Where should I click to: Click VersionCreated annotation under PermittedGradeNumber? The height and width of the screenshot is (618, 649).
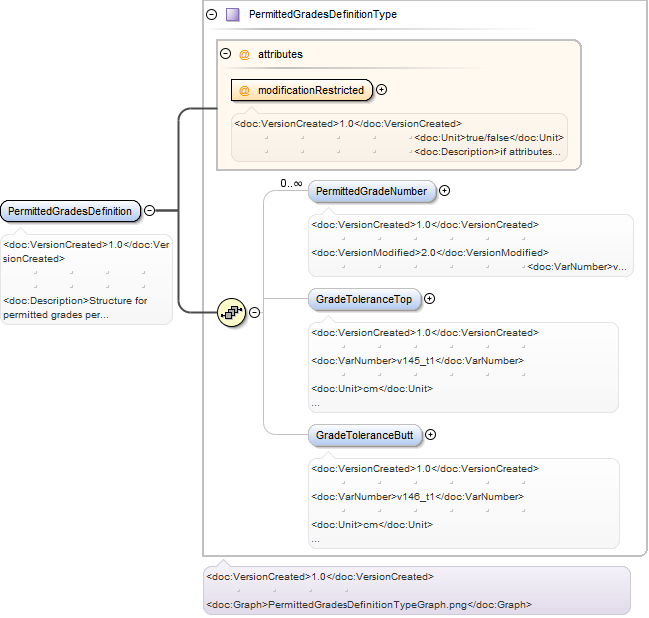[425, 225]
